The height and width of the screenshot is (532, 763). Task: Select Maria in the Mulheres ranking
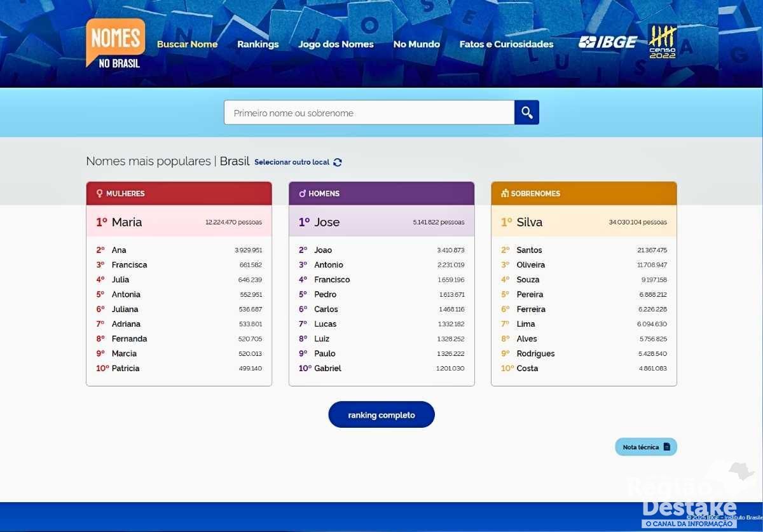coord(127,222)
